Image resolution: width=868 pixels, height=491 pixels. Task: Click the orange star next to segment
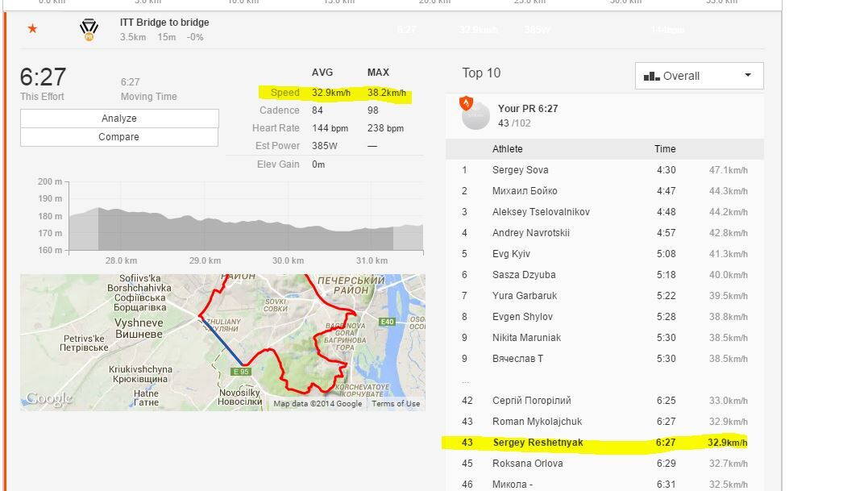pyautogui.click(x=32, y=29)
